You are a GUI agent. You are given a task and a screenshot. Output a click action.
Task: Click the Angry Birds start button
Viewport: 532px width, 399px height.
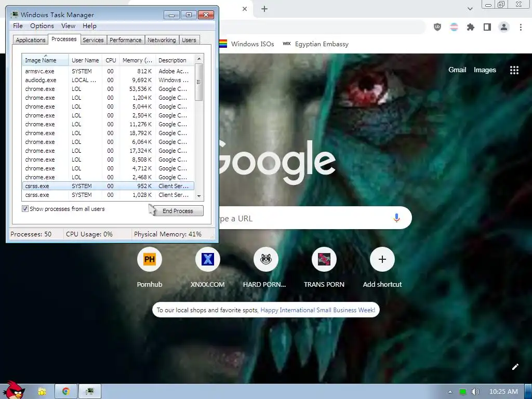(14, 390)
